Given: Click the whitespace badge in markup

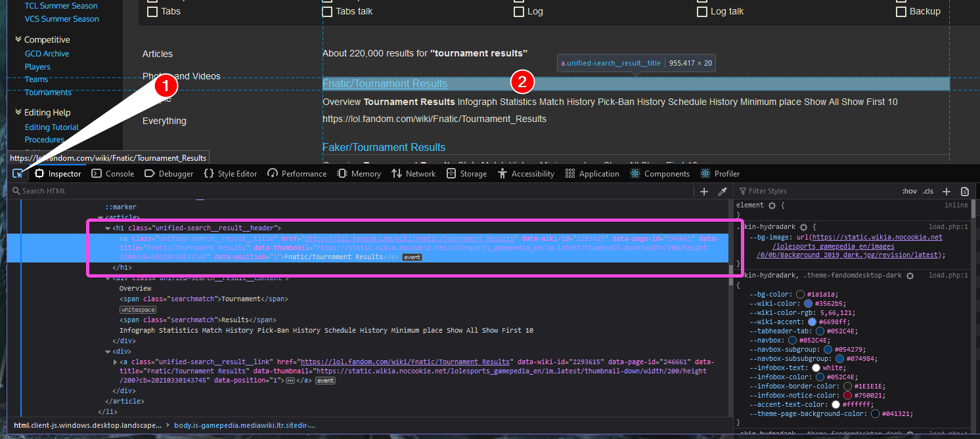Looking at the screenshot, I should (138, 310).
